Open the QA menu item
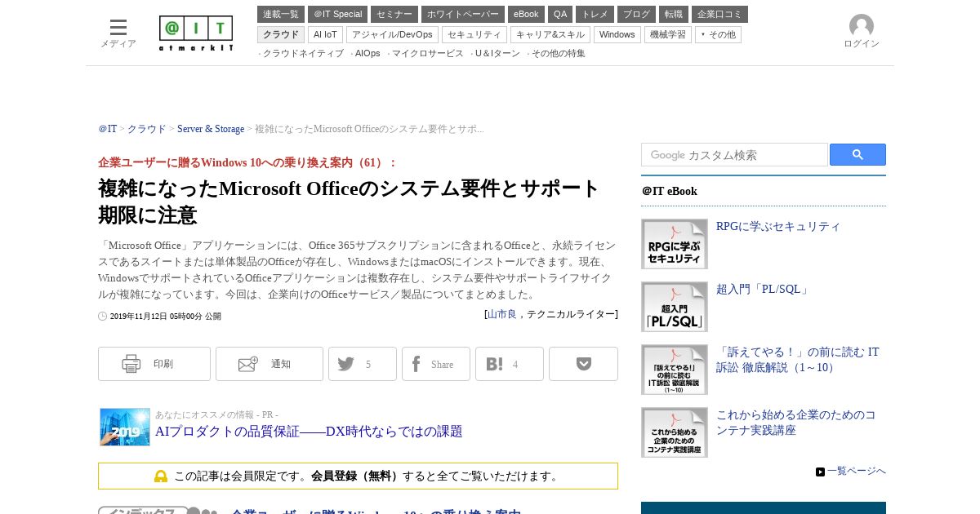The width and height of the screenshot is (980, 514). point(560,14)
